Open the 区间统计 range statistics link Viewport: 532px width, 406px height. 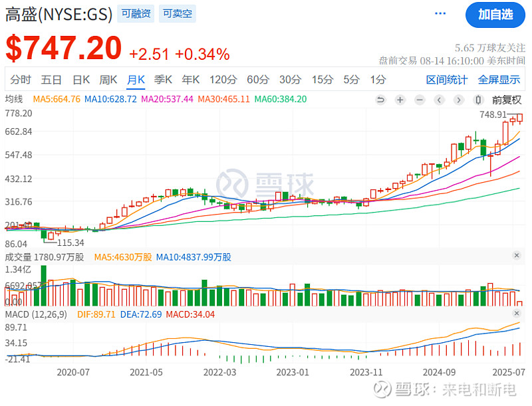446,80
